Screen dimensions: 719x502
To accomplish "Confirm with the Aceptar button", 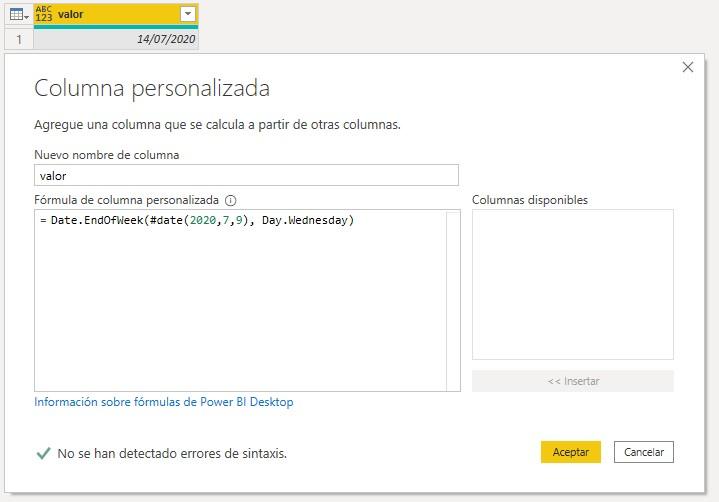I will tap(571, 452).
